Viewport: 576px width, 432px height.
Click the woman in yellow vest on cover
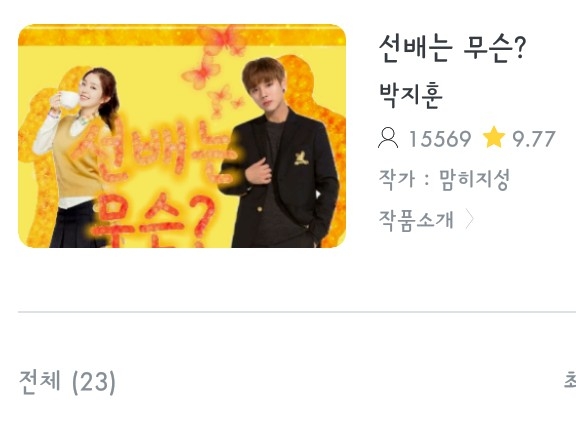(77, 158)
